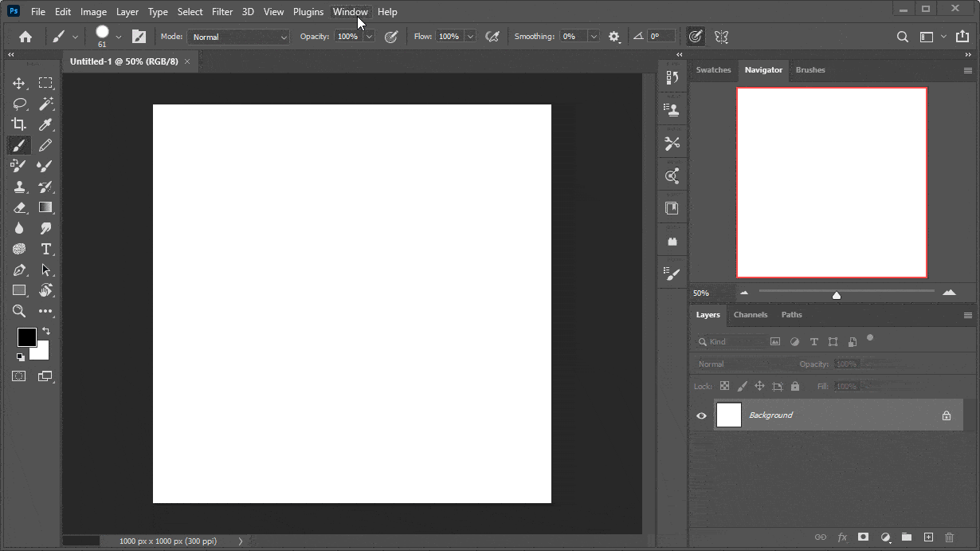The image size is (980, 551).
Task: Select the Magic Wand tool
Action: click(45, 104)
